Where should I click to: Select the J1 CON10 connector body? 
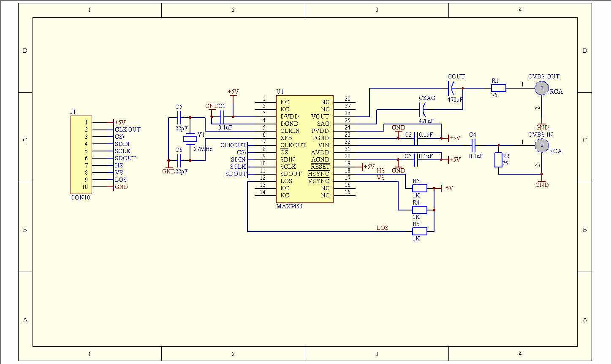[81, 155]
